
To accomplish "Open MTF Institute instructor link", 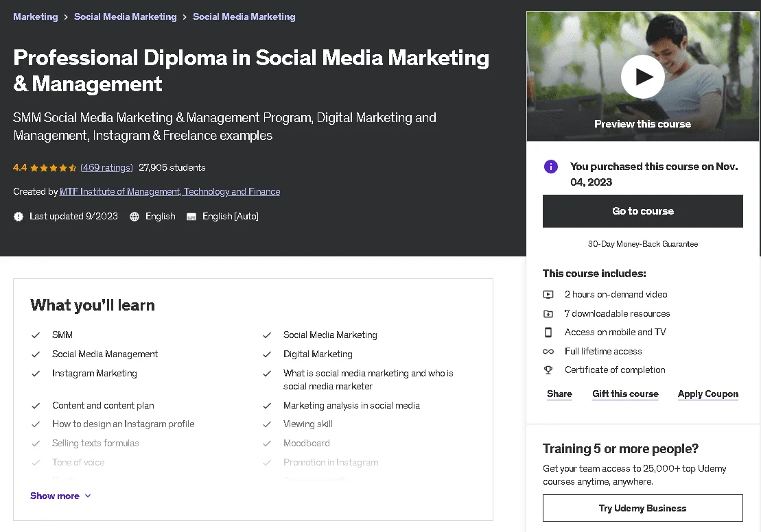I will pyautogui.click(x=170, y=191).
